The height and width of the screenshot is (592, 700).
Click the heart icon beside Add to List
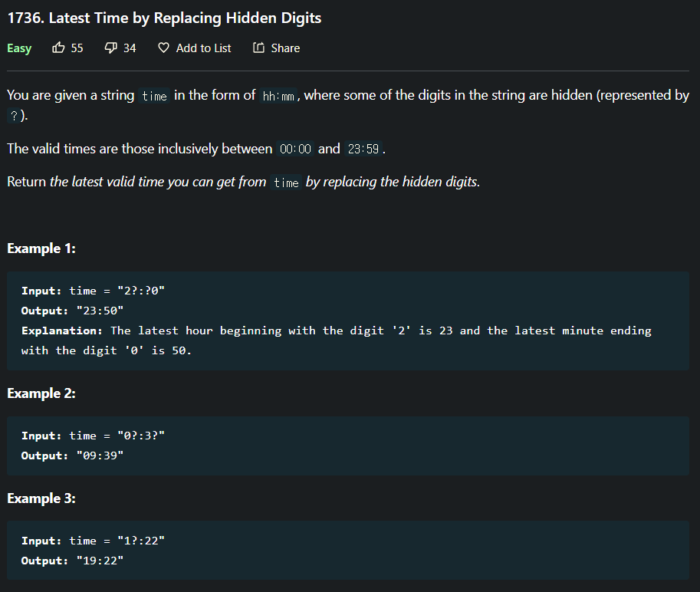pos(163,48)
